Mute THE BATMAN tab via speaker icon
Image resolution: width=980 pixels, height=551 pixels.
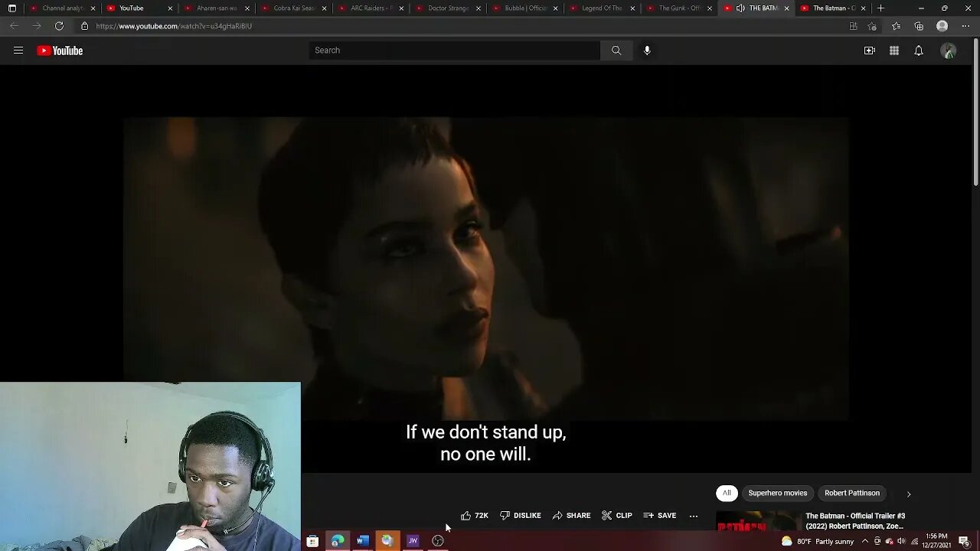(x=740, y=8)
